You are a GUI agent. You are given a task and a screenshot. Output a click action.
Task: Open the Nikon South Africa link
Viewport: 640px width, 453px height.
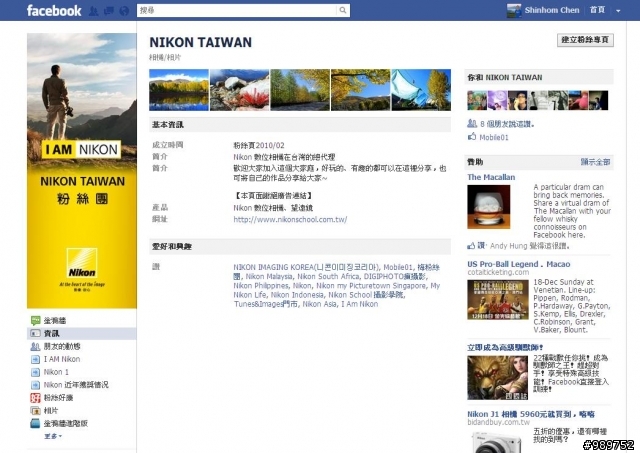click(328, 276)
